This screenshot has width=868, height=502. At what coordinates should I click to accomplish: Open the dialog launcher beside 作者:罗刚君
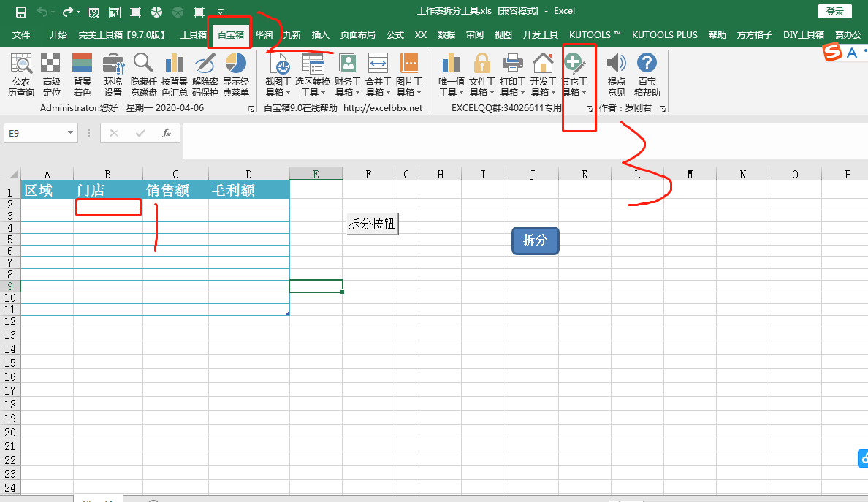663,108
